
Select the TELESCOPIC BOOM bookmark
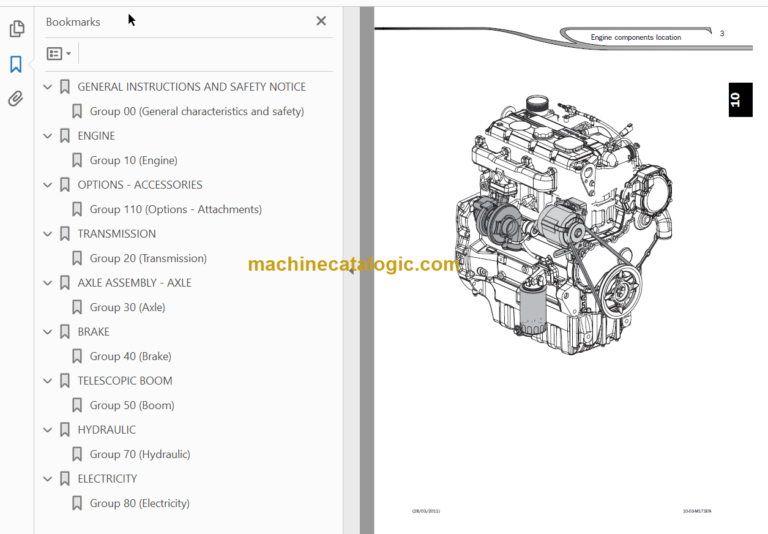pyautogui.click(x=125, y=381)
